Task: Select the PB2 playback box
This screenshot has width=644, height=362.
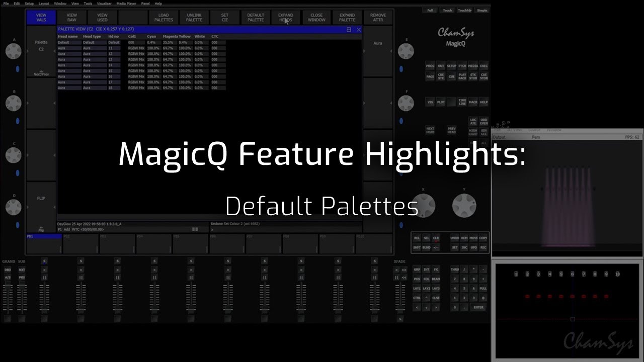Action: (x=81, y=244)
